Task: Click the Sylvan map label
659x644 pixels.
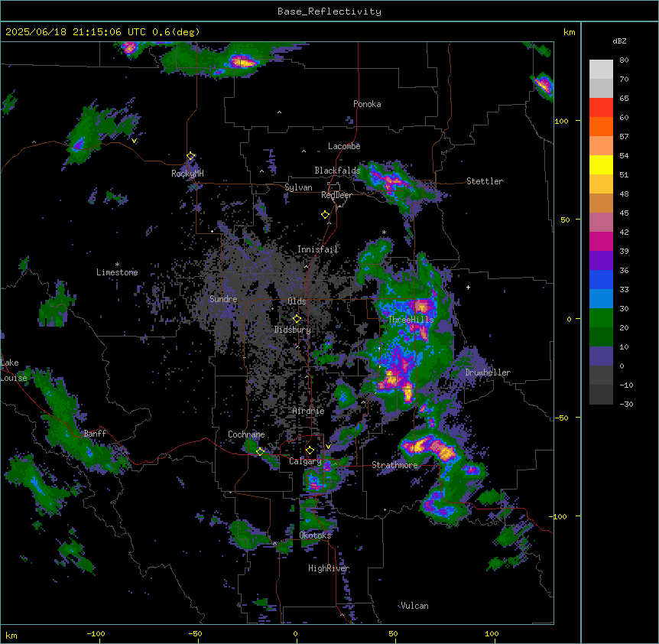Action: point(298,187)
